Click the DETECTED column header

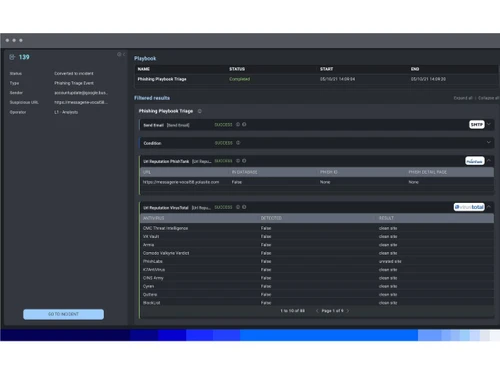[271, 218]
